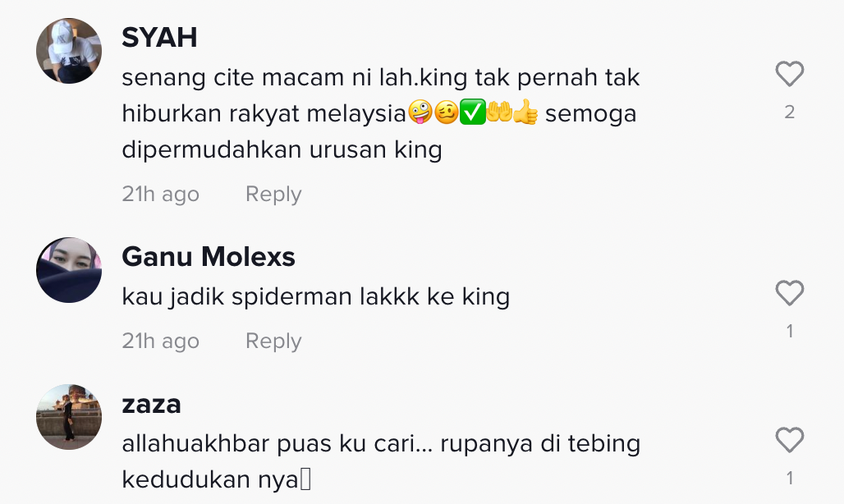844x504 pixels.
Task: Click the green checkmark emoji in SYAH's comment
Action: [472, 114]
